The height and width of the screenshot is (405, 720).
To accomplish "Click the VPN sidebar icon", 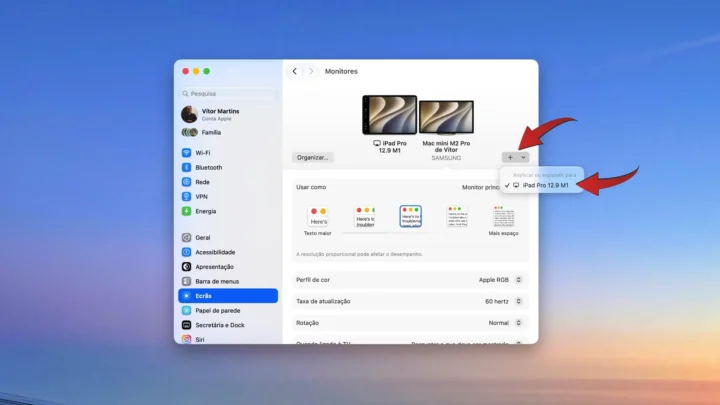I will pos(186,197).
